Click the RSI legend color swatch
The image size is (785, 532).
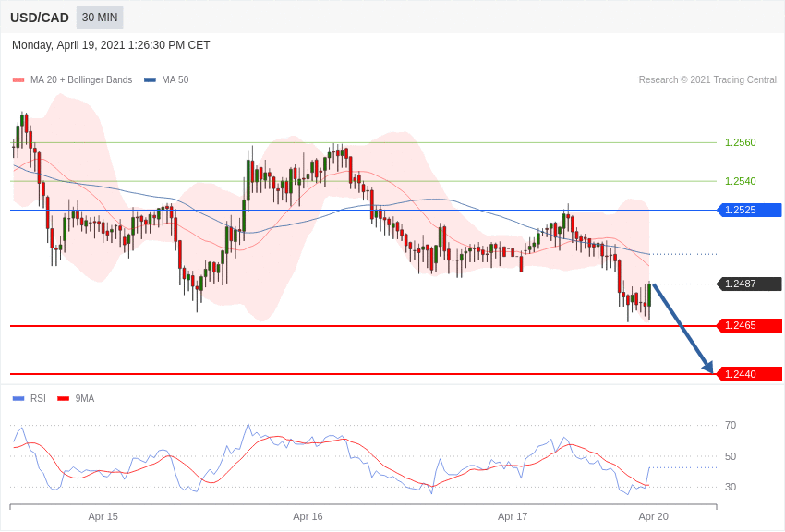click(x=18, y=398)
